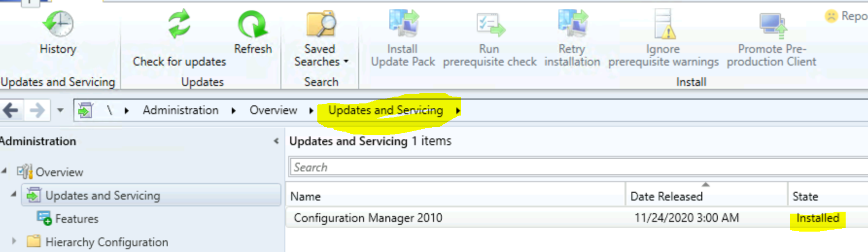This screenshot has width=868, height=252.
Task: Select Features under Updates and Servicing
Action: coord(77,219)
